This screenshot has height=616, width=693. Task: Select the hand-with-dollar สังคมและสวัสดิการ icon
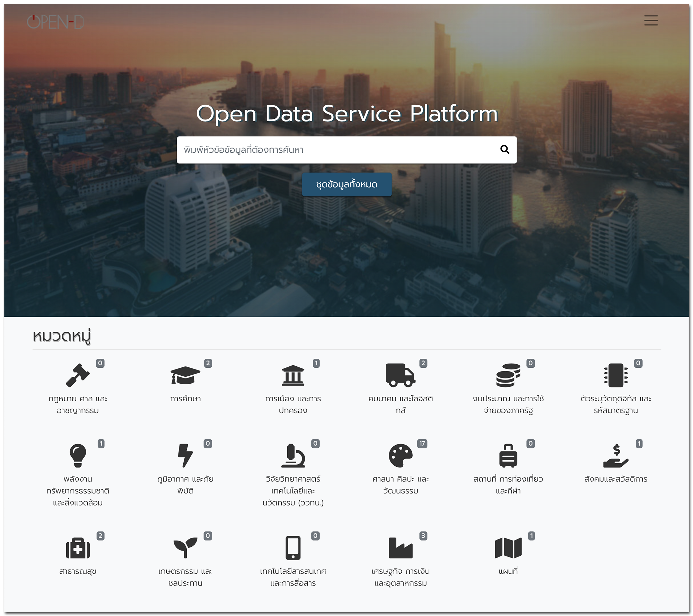tap(616, 456)
